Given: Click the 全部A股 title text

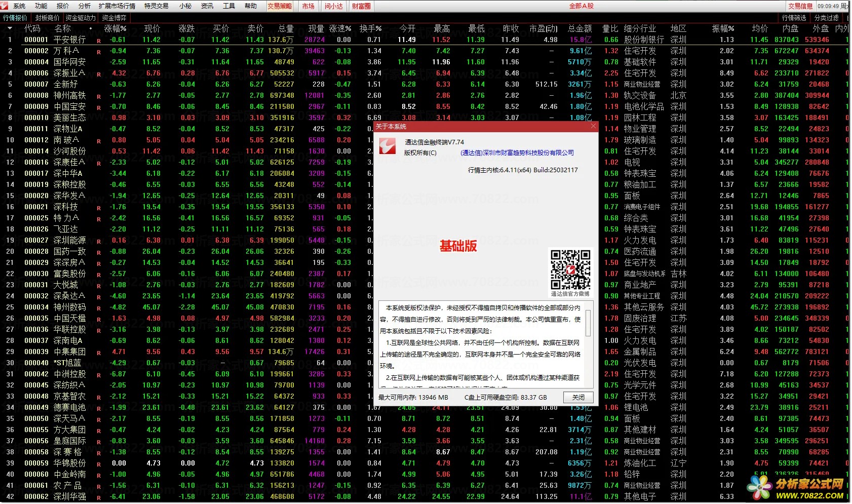Looking at the screenshot, I should (581, 6).
